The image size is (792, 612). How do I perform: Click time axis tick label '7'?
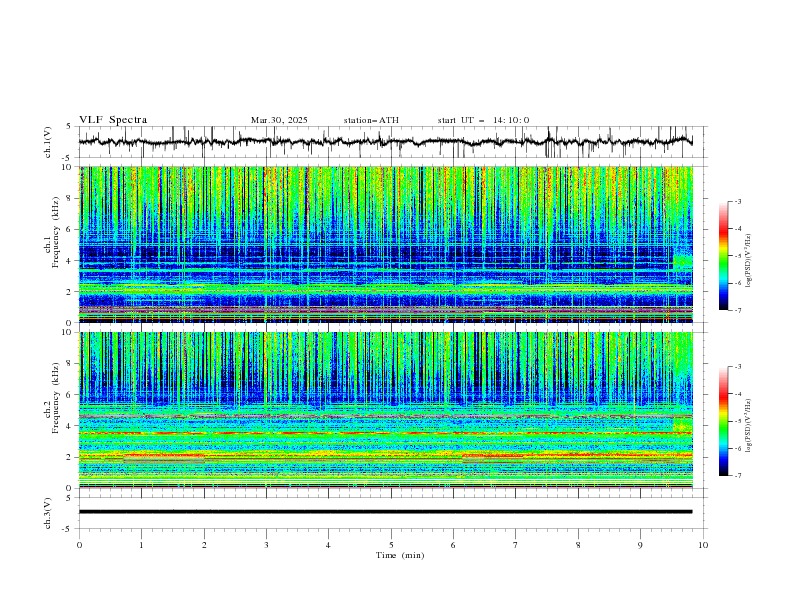(x=516, y=545)
